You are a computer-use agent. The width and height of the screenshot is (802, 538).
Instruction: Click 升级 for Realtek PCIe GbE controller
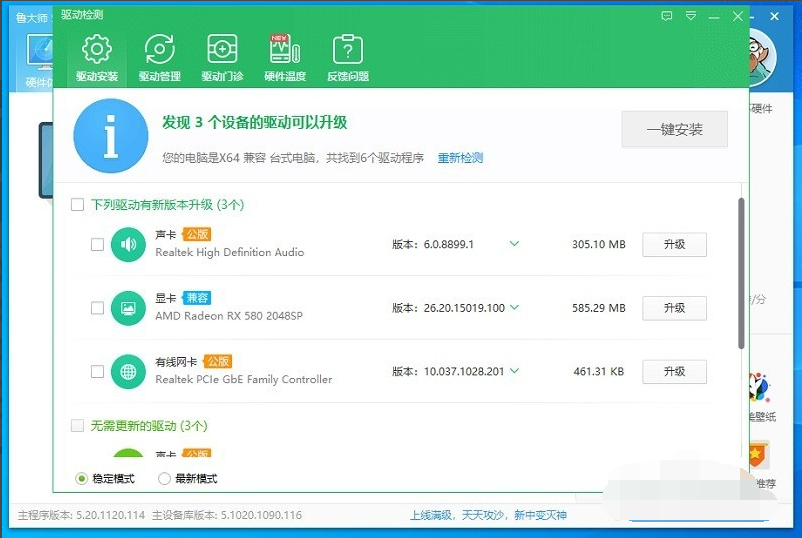[x=674, y=371]
